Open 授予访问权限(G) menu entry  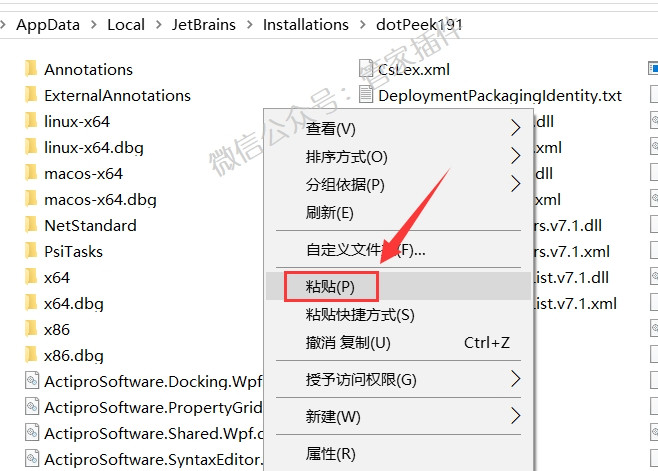click(399, 379)
